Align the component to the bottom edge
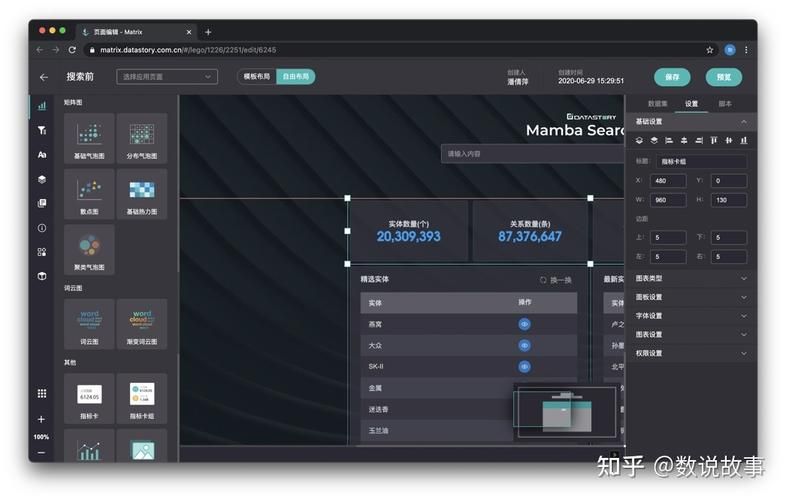The width and height of the screenshot is (786, 500). (743, 140)
